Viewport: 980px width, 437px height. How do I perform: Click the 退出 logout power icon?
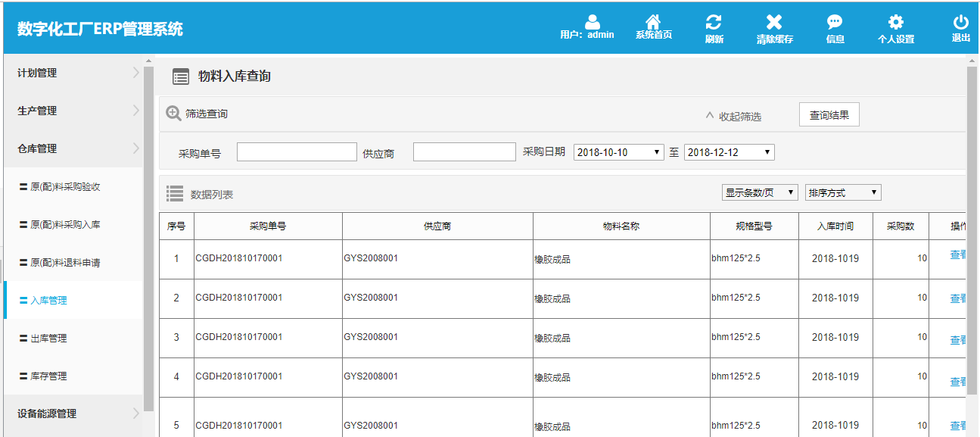(x=959, y=22)
